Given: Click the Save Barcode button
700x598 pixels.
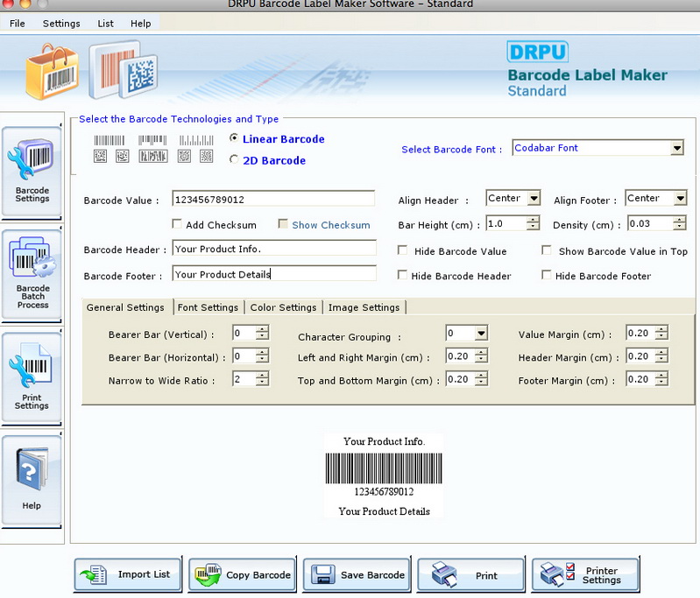Looking at the screenshot, I should (x=357, y=575).
